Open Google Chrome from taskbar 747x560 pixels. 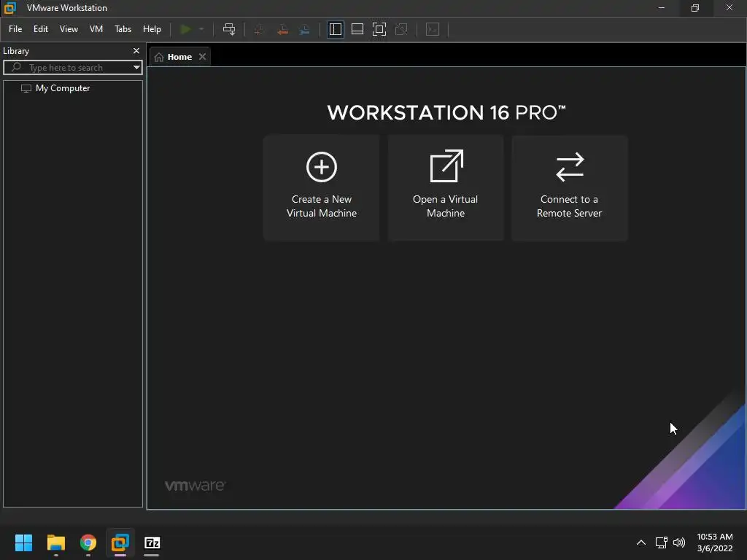tap(88, 542)
